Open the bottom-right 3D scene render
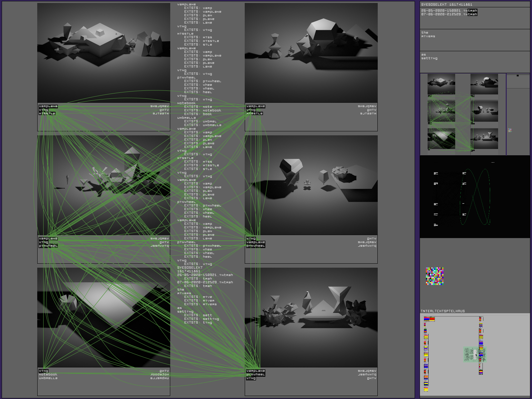The width and height of the screenshot is (532, 399). (x=311, y=317)
